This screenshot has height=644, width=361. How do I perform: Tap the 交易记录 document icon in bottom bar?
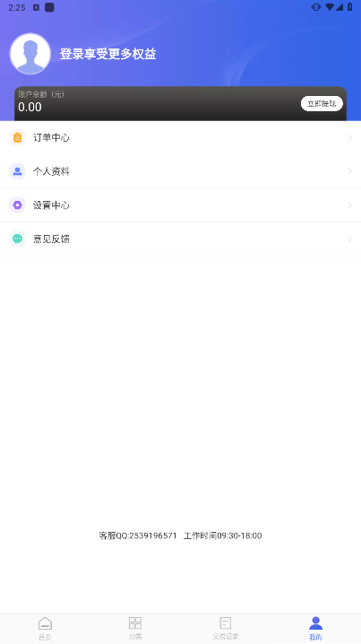tap(225, 623)
